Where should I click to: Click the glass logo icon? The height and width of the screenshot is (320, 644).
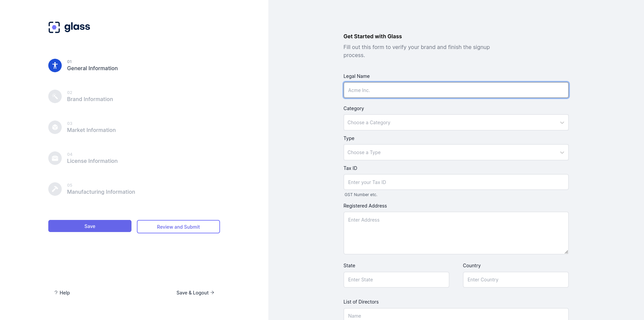click(54, 27)
